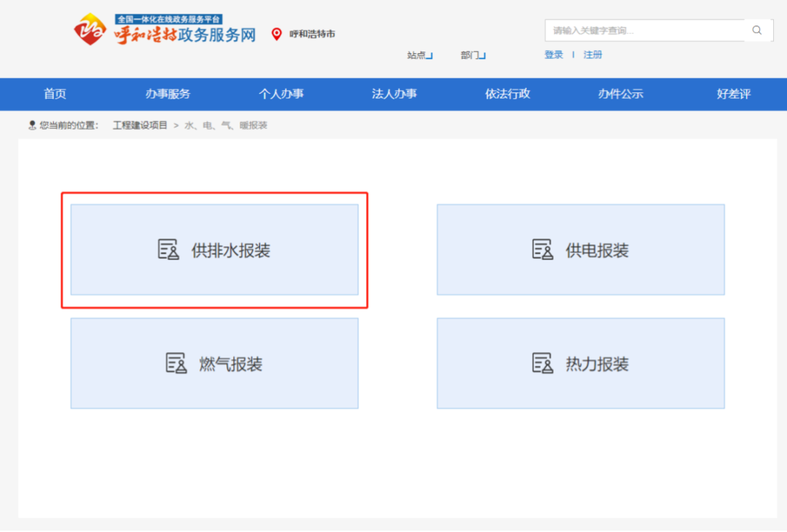Image resolution: width=787 pixels, height=532 pixels.
Task: Expand the 部门 dropdown
Action: [472, 55]
